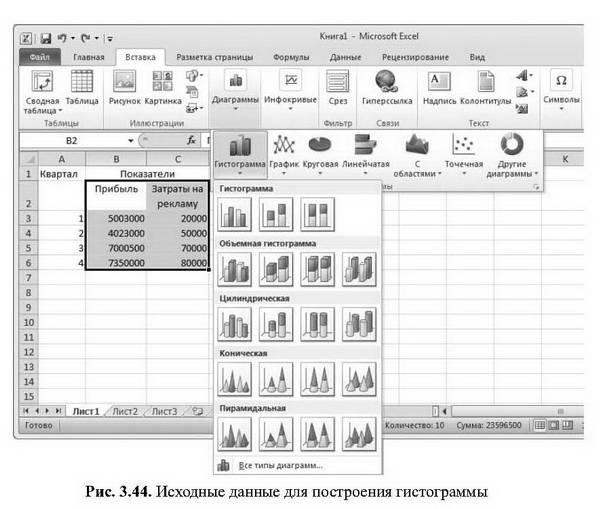The width and height of the screenshot is (600, 509).
Task: Open the График chart dropdown
Action: pos(284,153)
